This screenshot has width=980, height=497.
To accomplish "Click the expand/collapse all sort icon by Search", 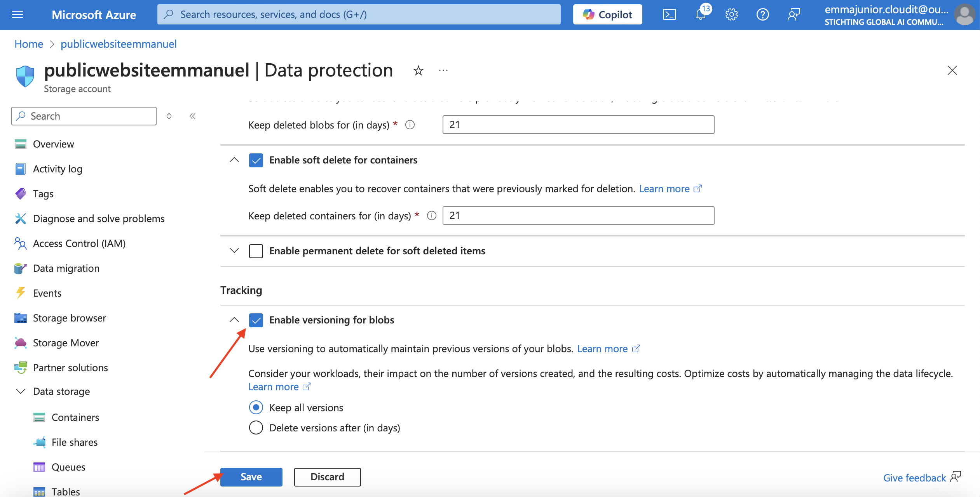I will coord(169,116).
